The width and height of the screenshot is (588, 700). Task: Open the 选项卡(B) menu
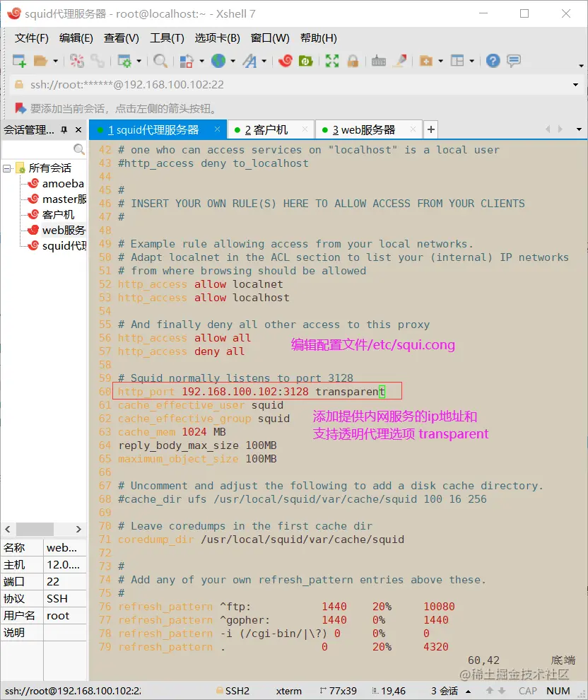coord(217,38)
